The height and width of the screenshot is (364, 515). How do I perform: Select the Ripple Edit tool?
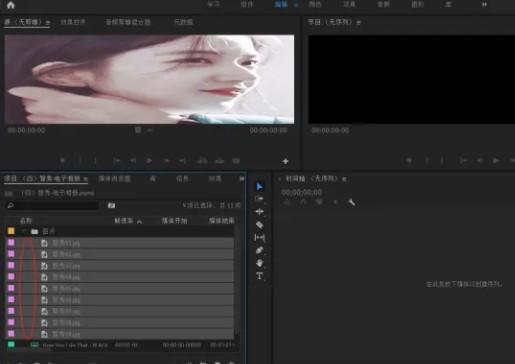(259, 212)
